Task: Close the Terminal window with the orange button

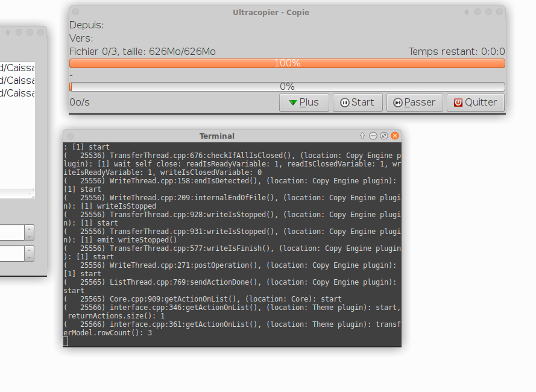Action: pos(395,136)
